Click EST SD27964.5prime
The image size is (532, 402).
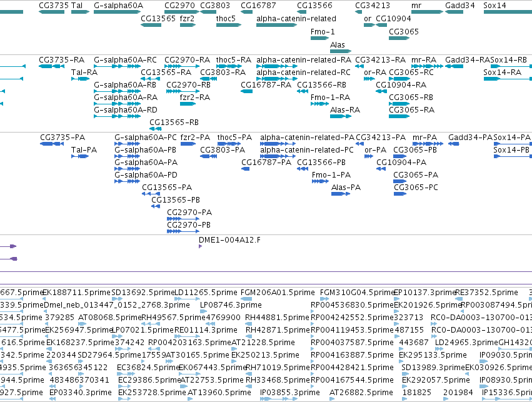[x=109, y=355]
